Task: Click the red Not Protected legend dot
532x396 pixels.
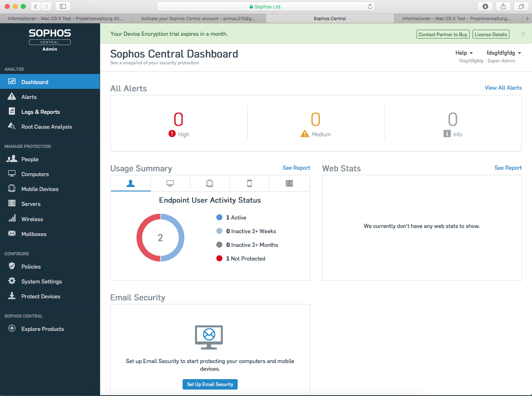Action: (x=220, y=259)
